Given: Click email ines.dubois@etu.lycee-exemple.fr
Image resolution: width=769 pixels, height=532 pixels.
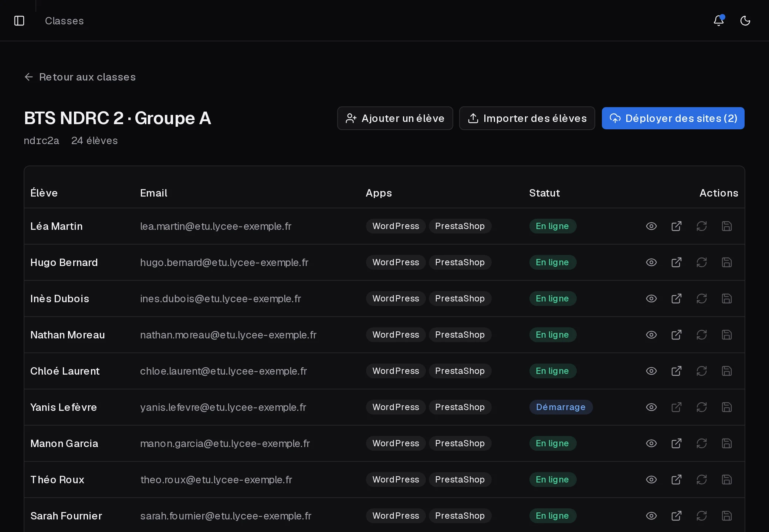Looking at the screenshot, I should tap(220, 299).
